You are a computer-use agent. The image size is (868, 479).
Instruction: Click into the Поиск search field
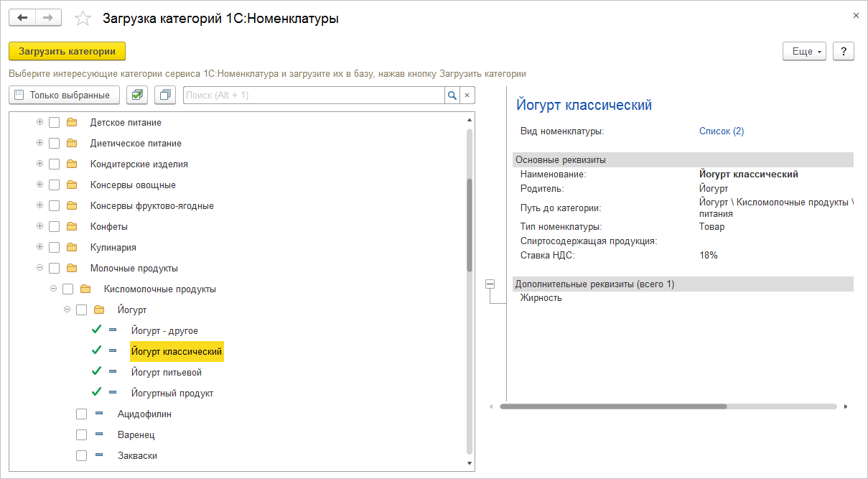[314, 95]
